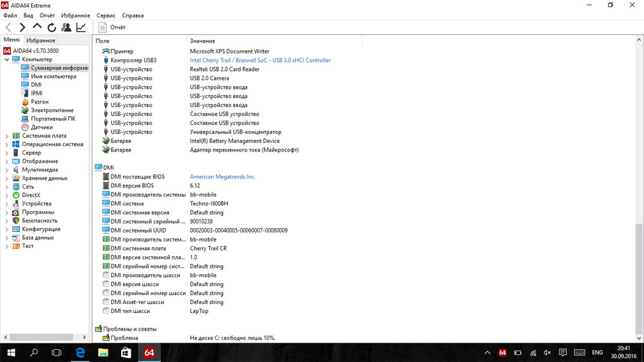Expand the DirectX tree node
Image resolution: width=644 pixels, height=362 pixels.
(6, 196)
